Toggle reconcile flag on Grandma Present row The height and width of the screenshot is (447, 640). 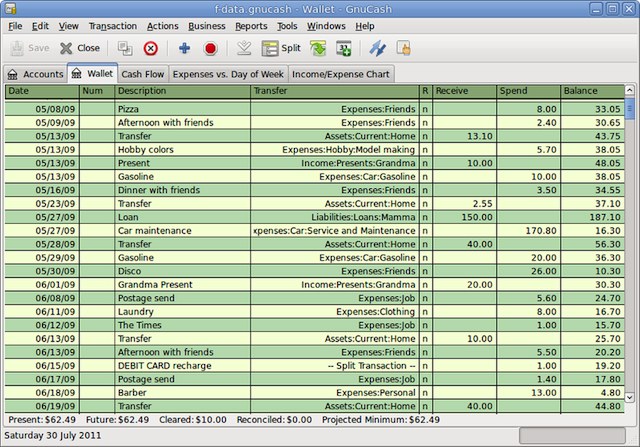tap(425, 285)
